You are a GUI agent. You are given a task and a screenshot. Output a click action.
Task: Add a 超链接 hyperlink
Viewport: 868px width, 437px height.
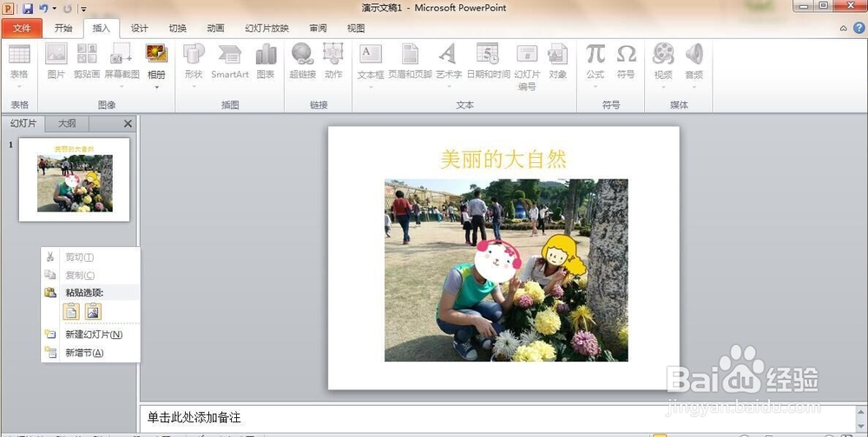point(303,61)
